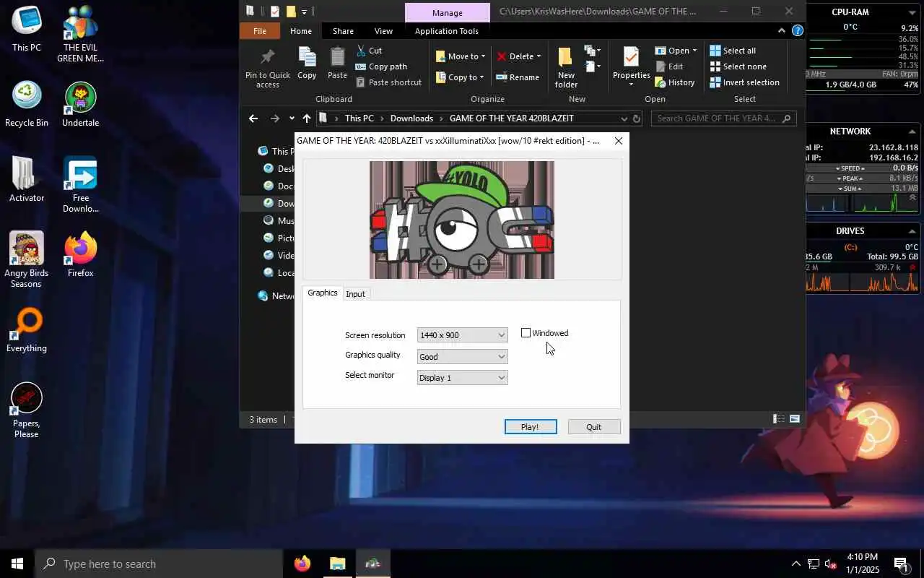Select the Graphics tab
924x578 pixels.
322,293
